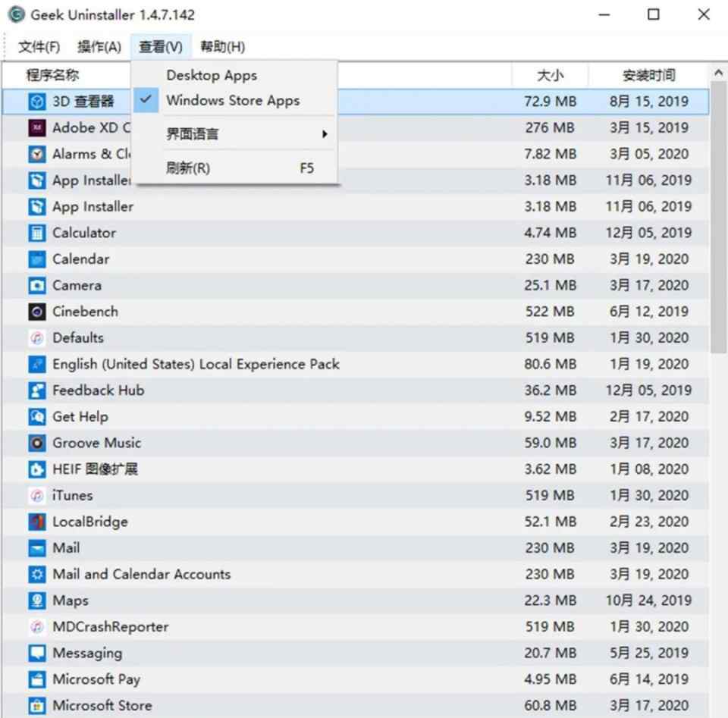
Task: Select the LocalBridge row name
Action: click(x=90, y=522)
